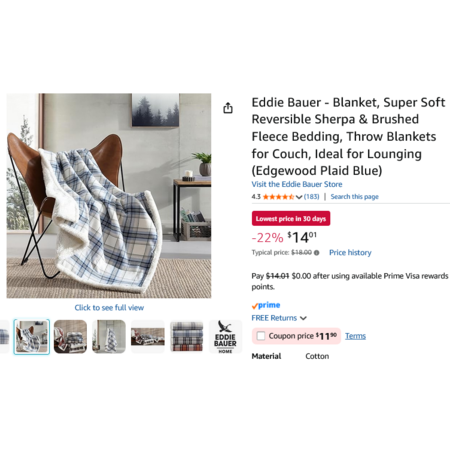Click Search this page link
Image resolution: width=450 pixels, height=450 pixels.
coord(354,197)
